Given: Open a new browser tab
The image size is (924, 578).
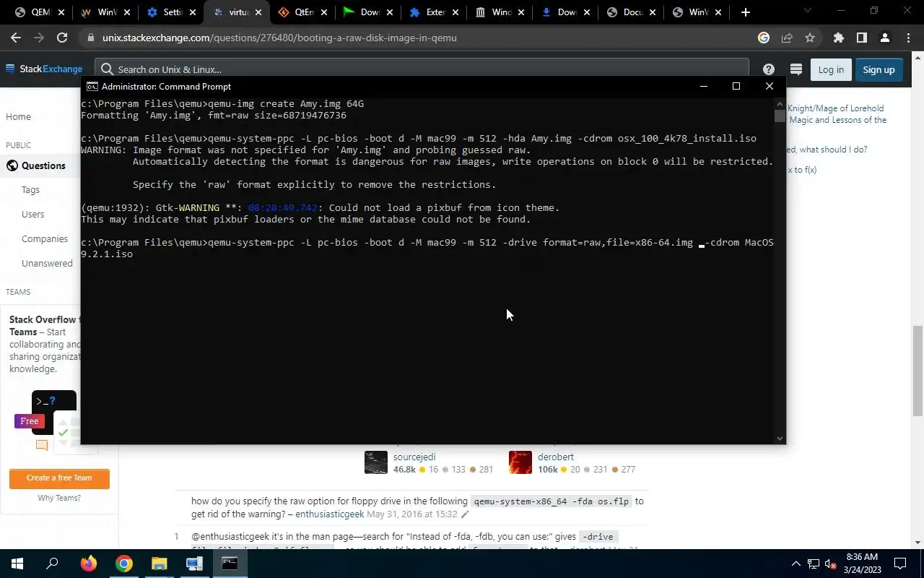Looking at the screenshot, I should [x=746, y=12].
